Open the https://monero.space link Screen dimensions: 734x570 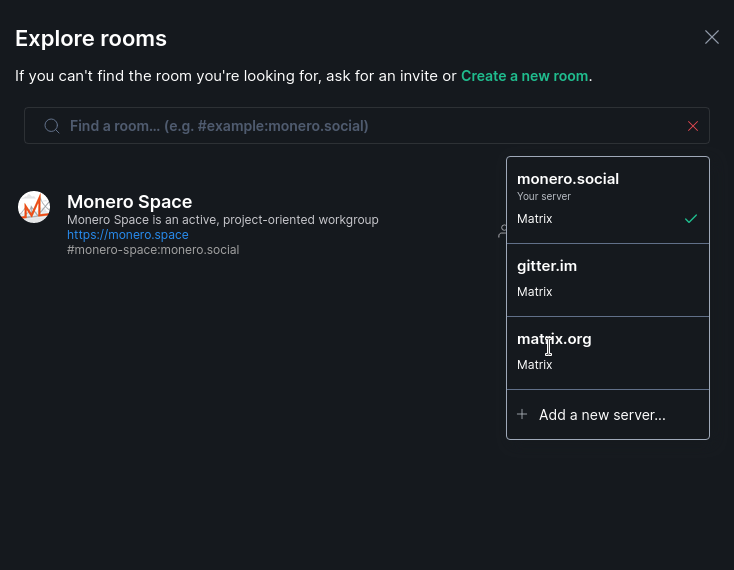pos(128,234)
